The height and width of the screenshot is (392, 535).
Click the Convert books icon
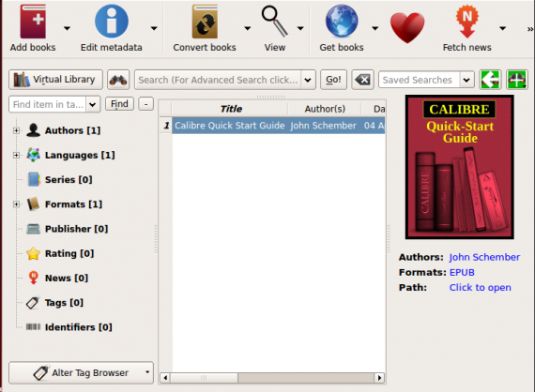point(205,22)
